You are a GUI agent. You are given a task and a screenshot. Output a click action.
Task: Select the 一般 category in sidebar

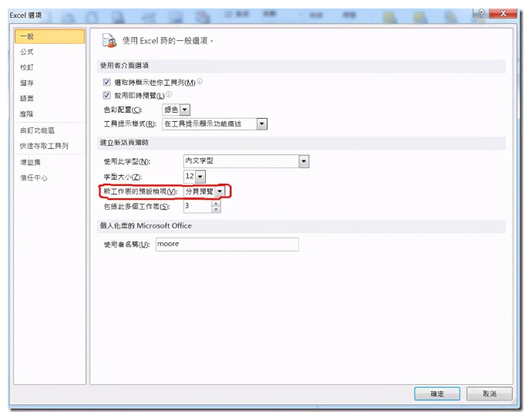coord(49,36)
